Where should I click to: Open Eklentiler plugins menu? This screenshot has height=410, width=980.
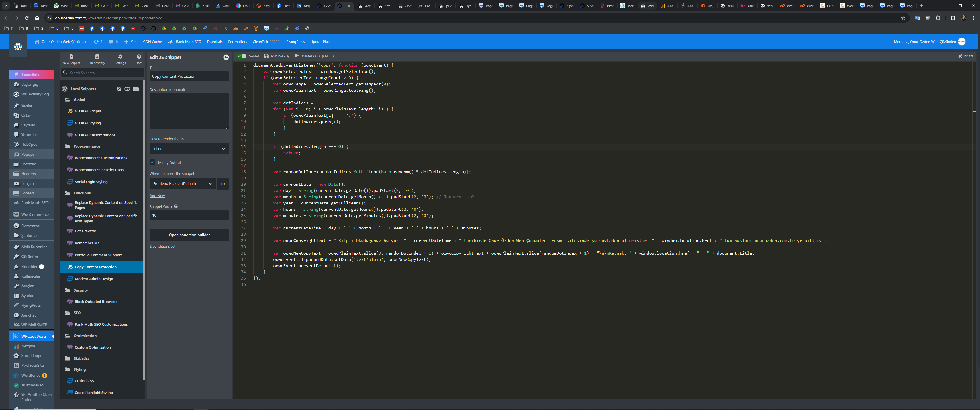click(31, 266)
